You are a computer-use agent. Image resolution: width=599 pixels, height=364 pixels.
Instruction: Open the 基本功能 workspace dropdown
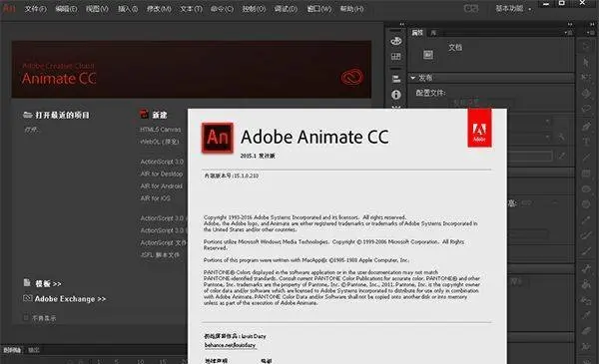pos(513,8)
